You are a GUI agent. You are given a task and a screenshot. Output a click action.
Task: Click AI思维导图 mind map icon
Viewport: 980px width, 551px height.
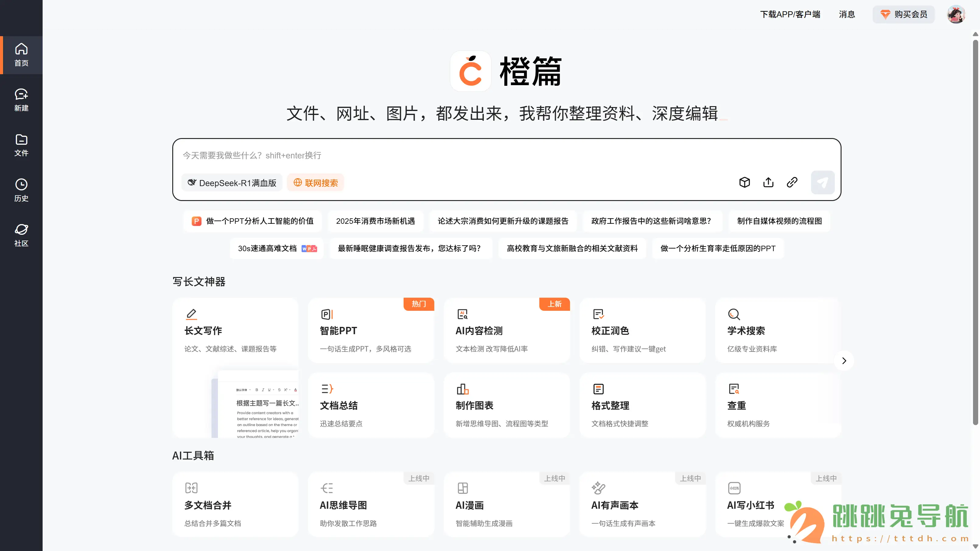coord(327,488)
